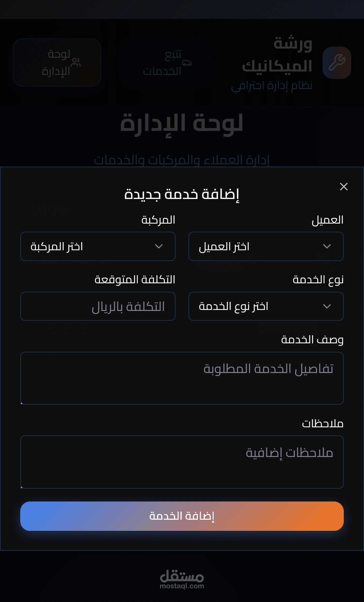The height and width of the screenshot is (602, 364).
Task: Close the إضافة خدمة جديدة dialog with X
Action: (344, 187)
